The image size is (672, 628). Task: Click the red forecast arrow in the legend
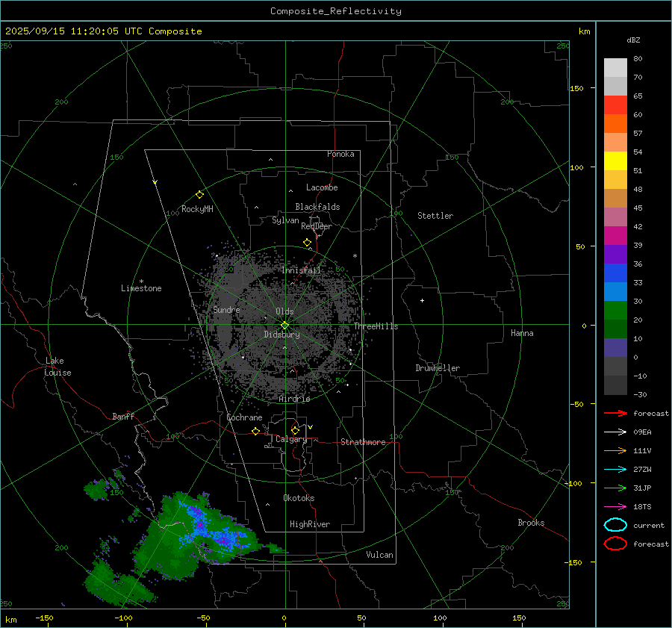pyautogui.click(x=615, y=413)
